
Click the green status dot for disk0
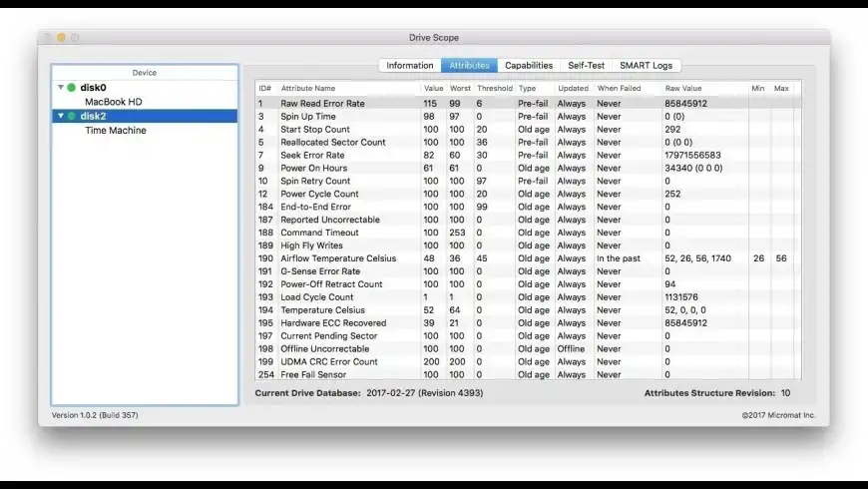coord(72,88)
